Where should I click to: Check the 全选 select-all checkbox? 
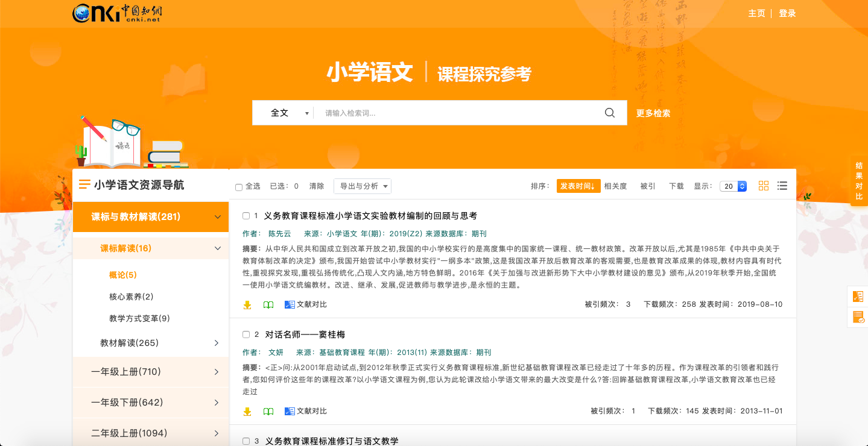(x=239, y=187)
